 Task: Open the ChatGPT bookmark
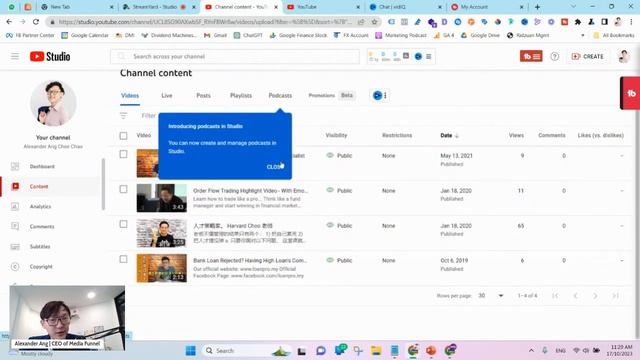click(x=248, y=36)
